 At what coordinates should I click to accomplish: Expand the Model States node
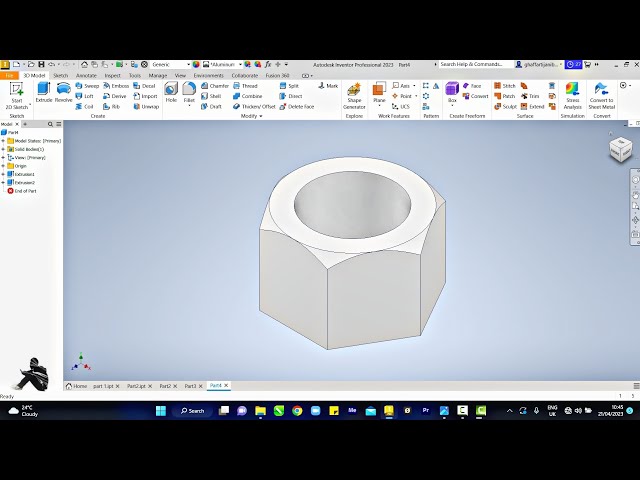coord(3,141)
